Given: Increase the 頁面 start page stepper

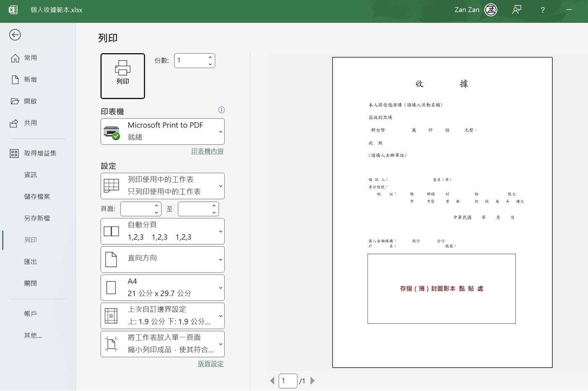Looking at the screenshot, I should point(156,206).
